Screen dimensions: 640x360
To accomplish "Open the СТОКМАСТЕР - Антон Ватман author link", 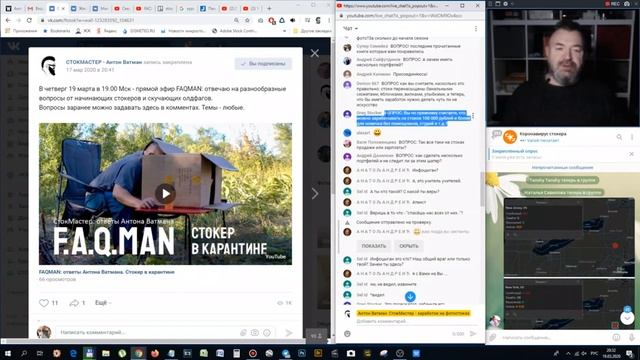I will (104, 62).
